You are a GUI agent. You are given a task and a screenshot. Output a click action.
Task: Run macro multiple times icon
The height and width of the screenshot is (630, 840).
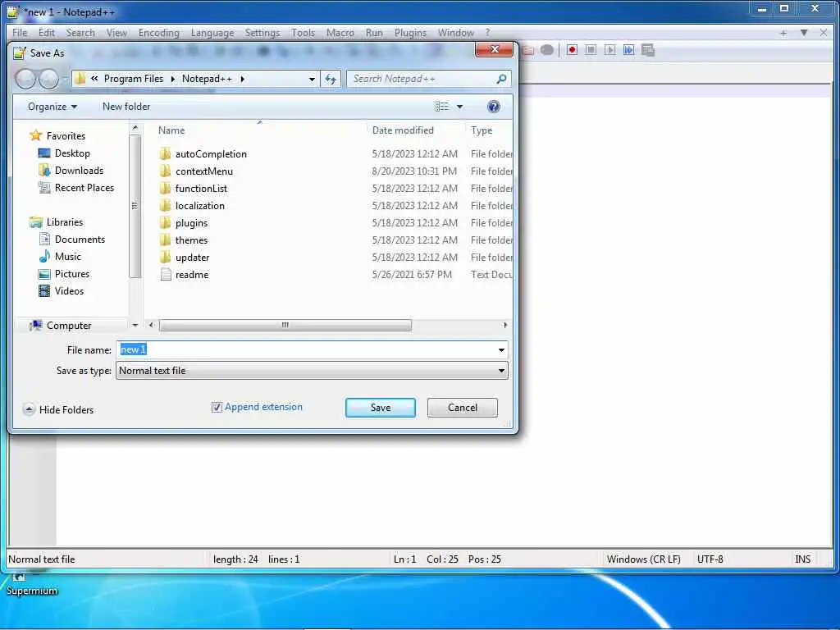pos(628,50)
